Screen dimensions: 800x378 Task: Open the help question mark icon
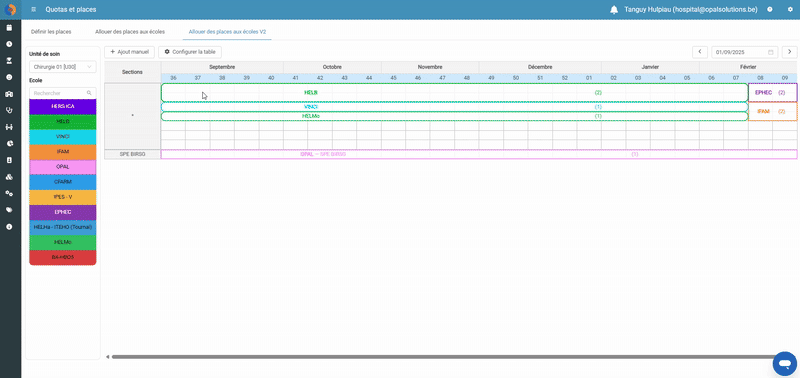[x=769, y=10]
